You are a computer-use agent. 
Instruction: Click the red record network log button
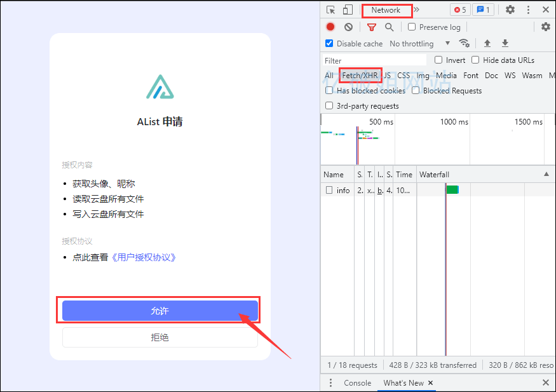[330, 27]
